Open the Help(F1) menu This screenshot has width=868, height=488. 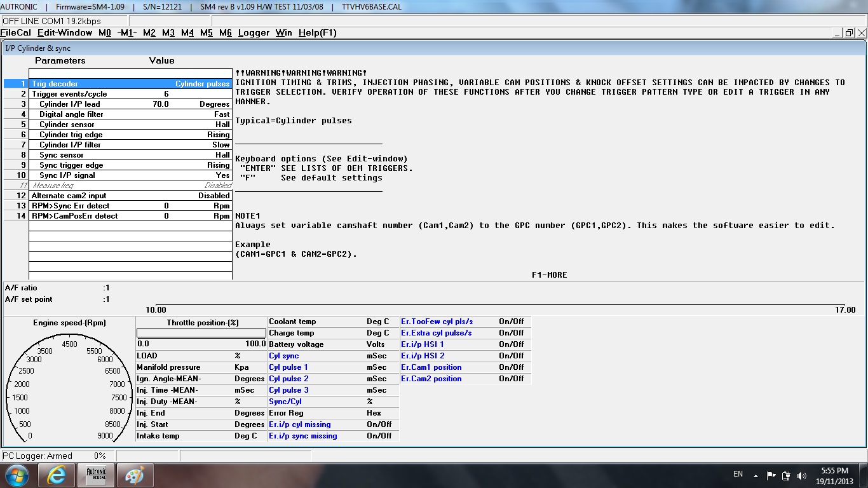click(x=318, y=32)
